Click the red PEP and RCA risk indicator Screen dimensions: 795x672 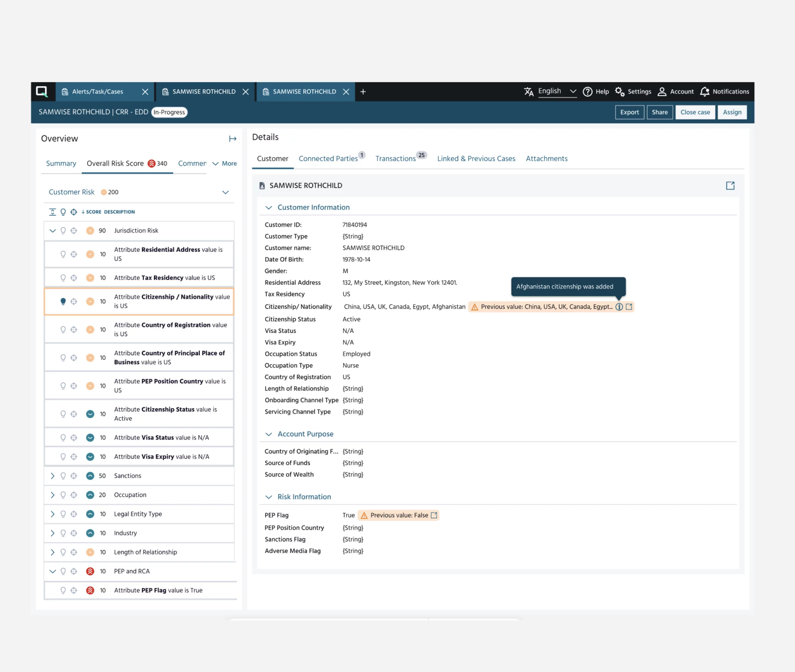point(90,571)
